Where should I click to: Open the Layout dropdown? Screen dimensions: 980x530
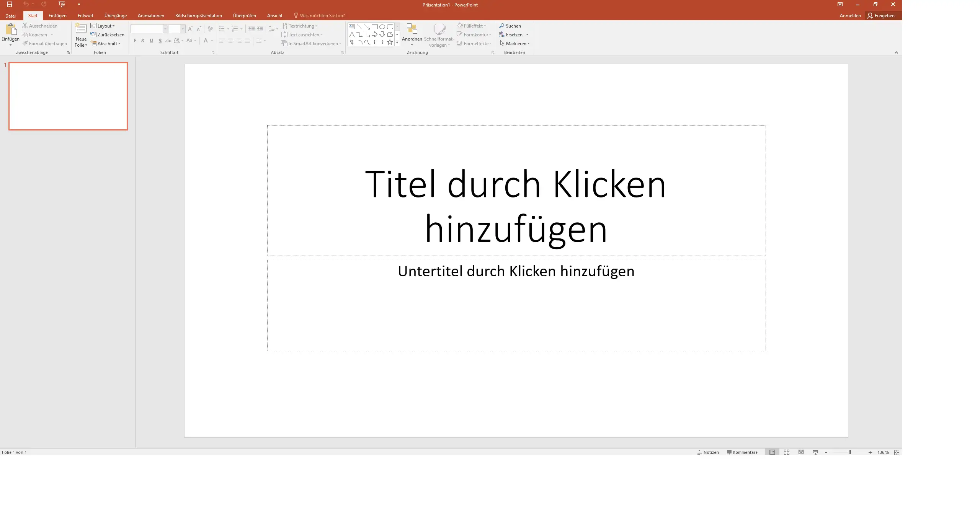click(103, 26)
